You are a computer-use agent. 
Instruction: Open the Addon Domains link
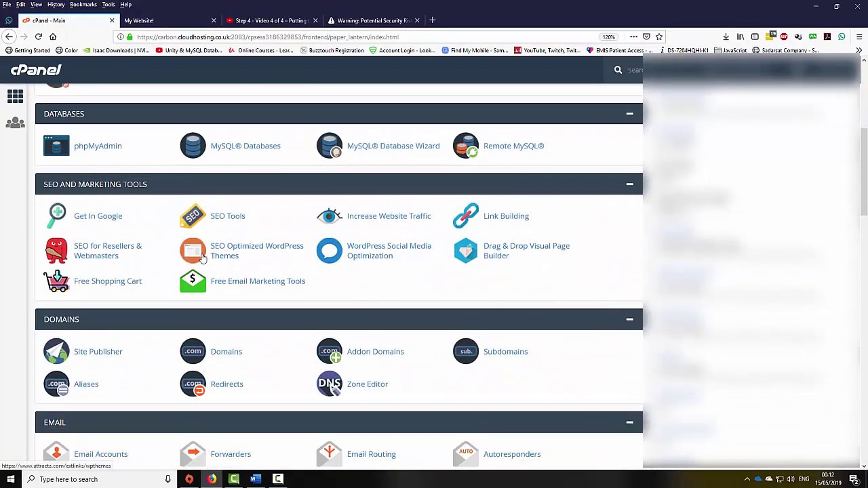point(375,352)
